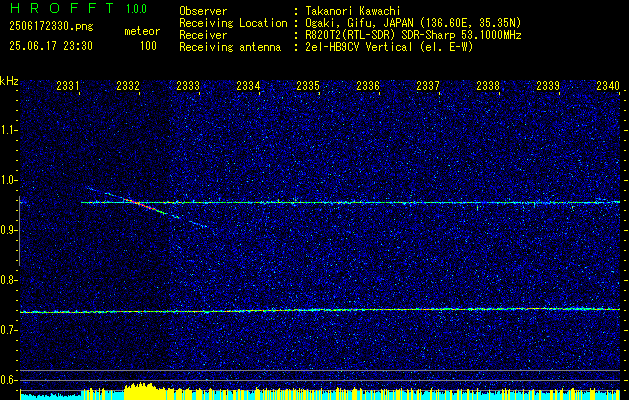Click the value 100 under meteor
The height and width of the screenshot is (400, 629).
click(148, 46)
